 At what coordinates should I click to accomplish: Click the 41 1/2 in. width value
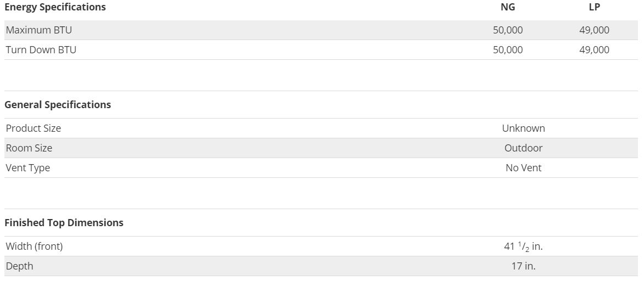pyautogui.click(x=523, y=246)
